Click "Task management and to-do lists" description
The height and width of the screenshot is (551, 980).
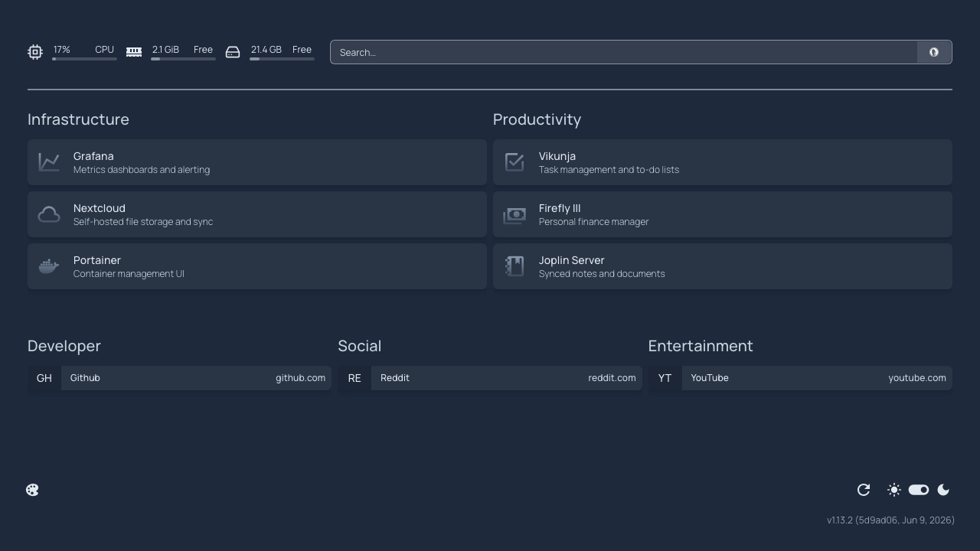tap(609, 170)
